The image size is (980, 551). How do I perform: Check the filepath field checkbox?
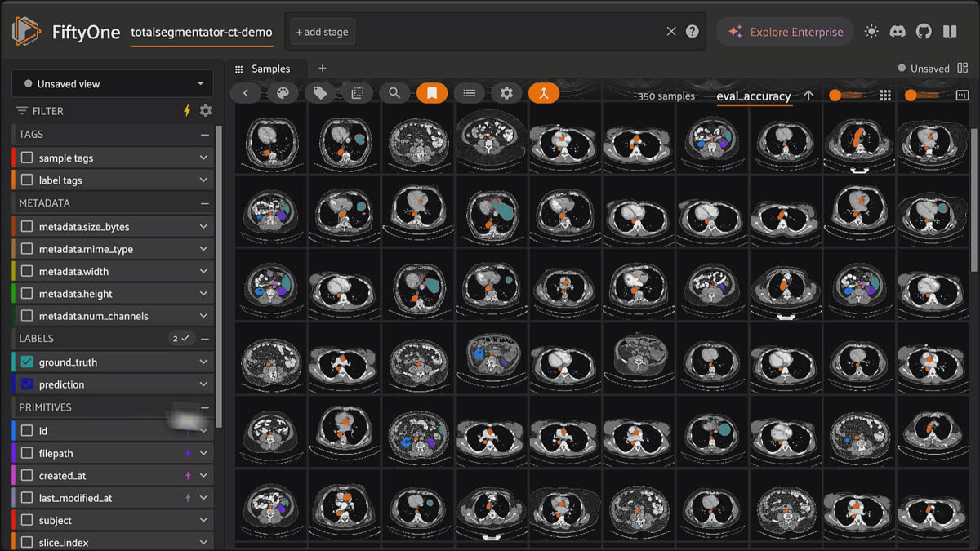click(27, 453)
